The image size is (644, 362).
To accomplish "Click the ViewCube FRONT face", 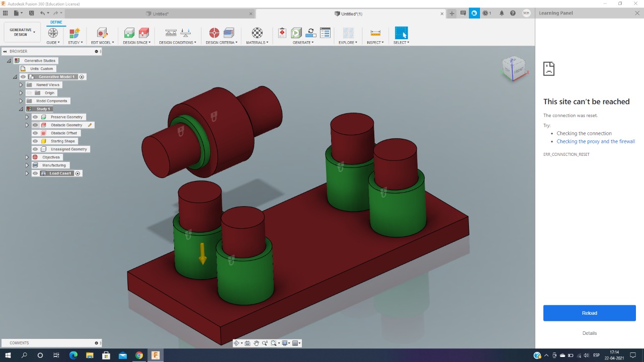I will coord(518,70).
